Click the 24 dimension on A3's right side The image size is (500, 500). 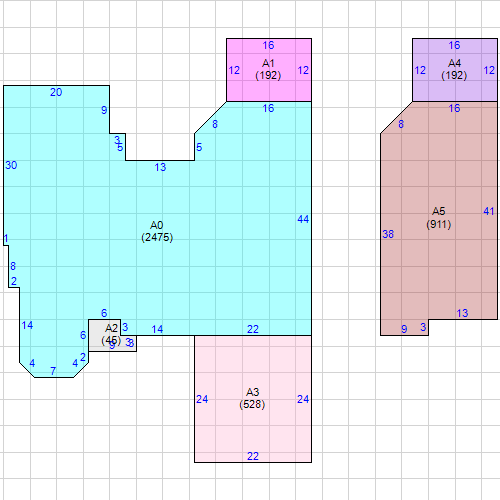(x=303, y=399)
